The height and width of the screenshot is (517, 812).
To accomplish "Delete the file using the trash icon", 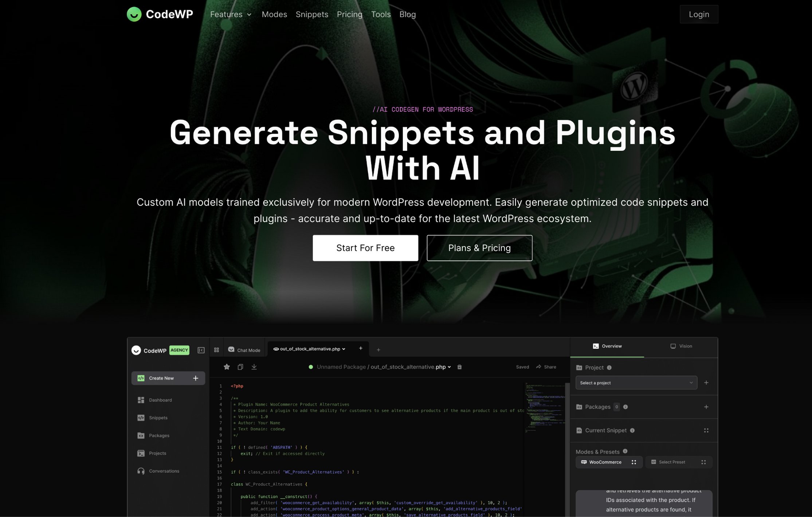I will 459,367.
